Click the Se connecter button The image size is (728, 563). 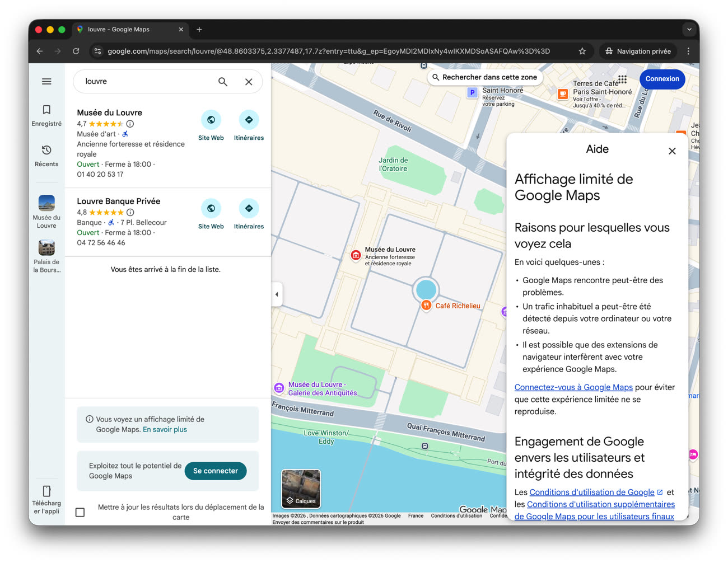pyautogui.click(x=216, y=471)
